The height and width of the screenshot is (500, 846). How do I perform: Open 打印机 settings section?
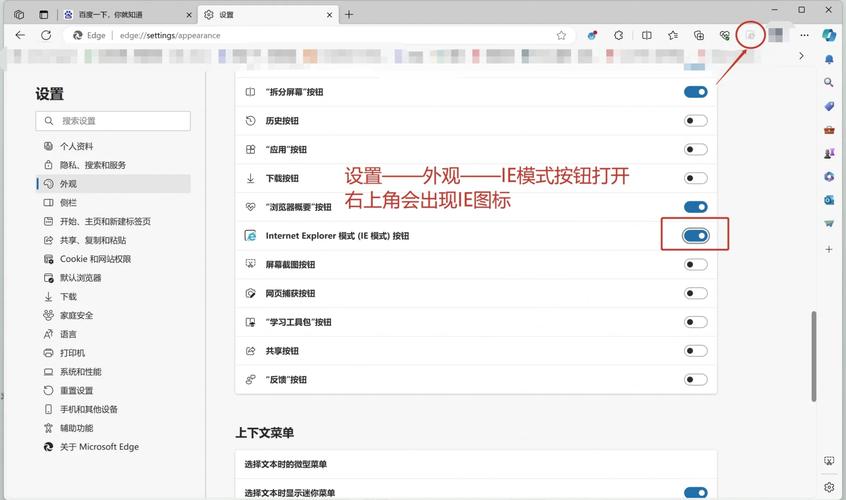(x=113, y=353)
